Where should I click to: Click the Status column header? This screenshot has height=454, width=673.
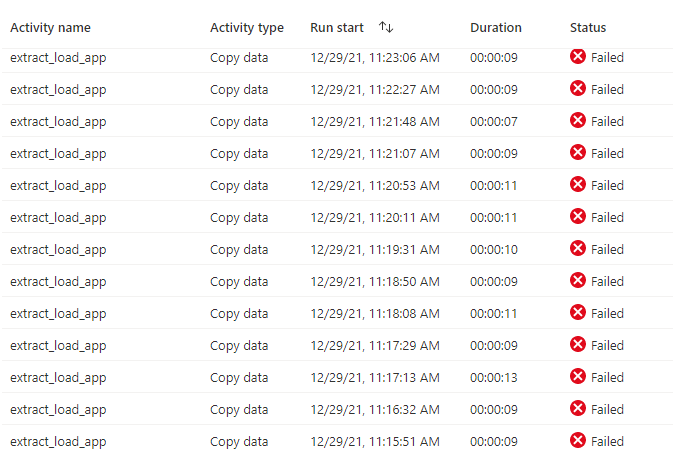pyautogui.click(x=588, y=27)
